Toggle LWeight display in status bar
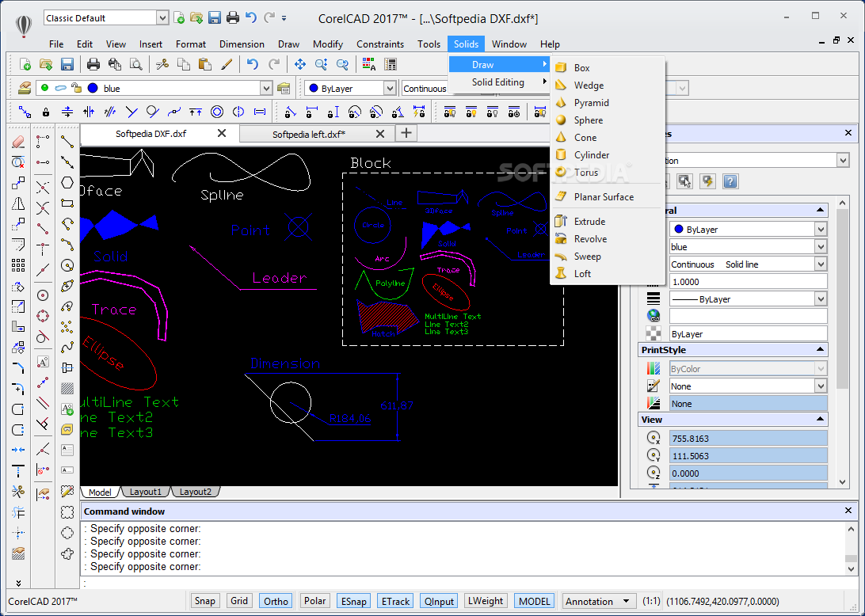 coord(486,601)
